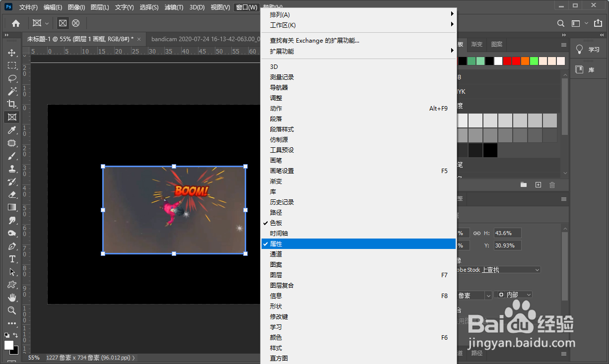The height and width of the screenshot is (364, 609).
Task: Open the properties panel options menu
Action: [x=564, y=199]
